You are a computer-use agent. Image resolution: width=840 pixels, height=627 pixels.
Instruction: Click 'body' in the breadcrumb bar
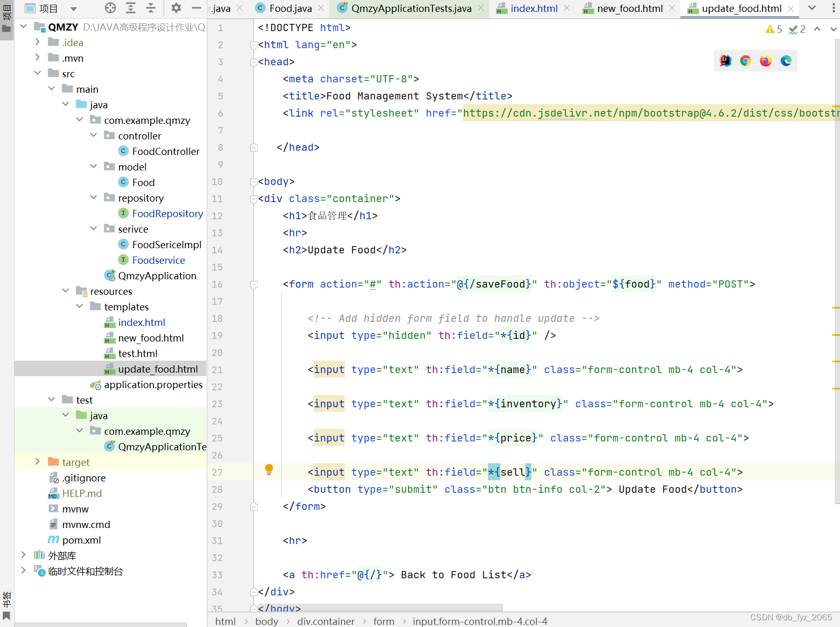click(x=267, y=621)
